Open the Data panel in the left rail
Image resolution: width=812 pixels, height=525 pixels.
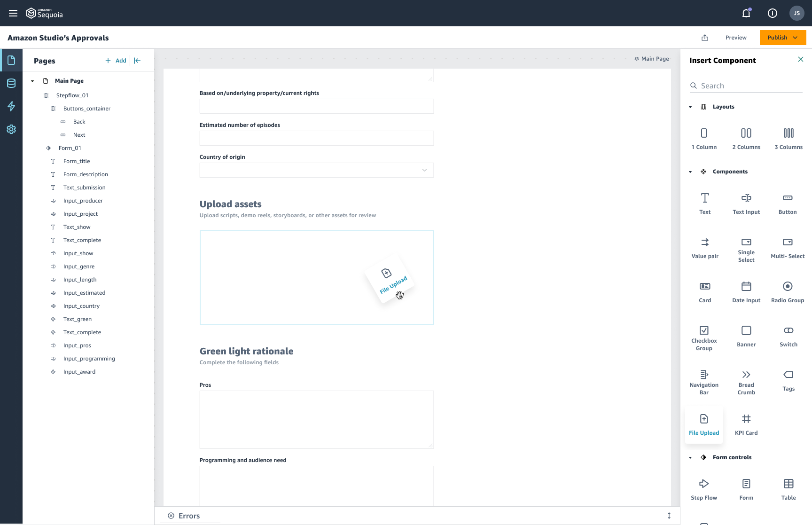(x=11, y=83)
